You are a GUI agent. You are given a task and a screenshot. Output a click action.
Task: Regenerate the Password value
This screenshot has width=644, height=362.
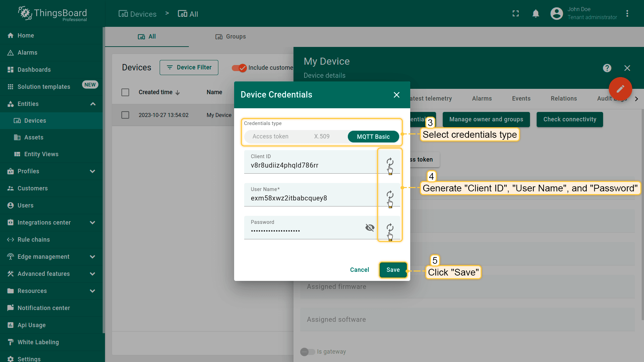coord(390,228)
